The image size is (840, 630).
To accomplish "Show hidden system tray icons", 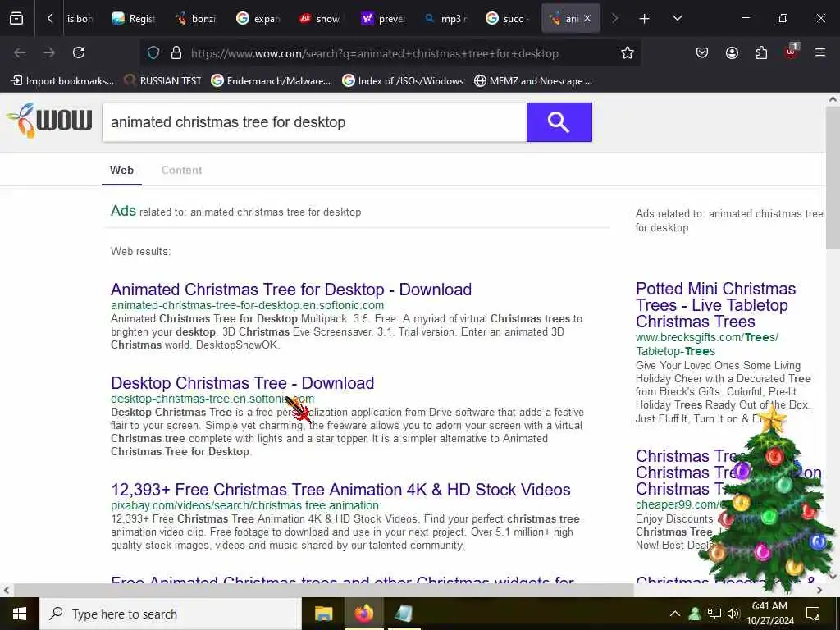I will pos(675,614).
